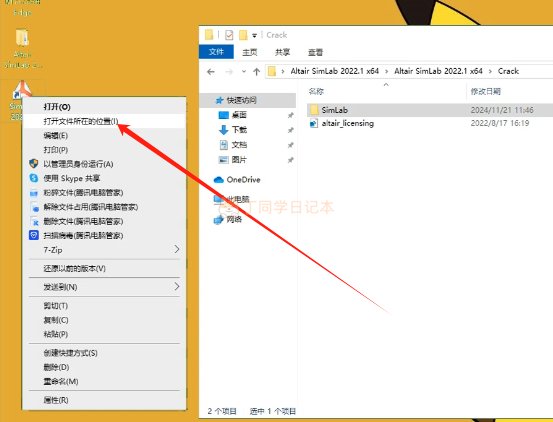Select 删除(D) in context menu
The width and height of the screenshot is (553, 422).
click(x=104, y=367)
